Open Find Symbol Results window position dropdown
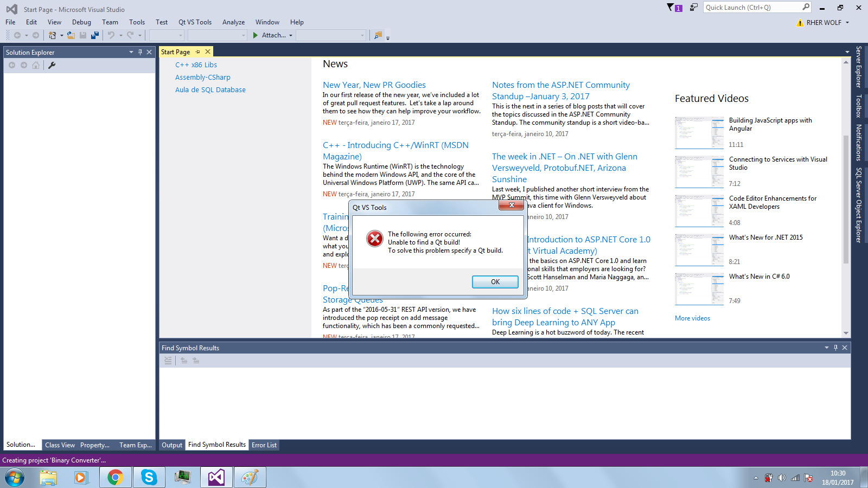 pos(827,348)
